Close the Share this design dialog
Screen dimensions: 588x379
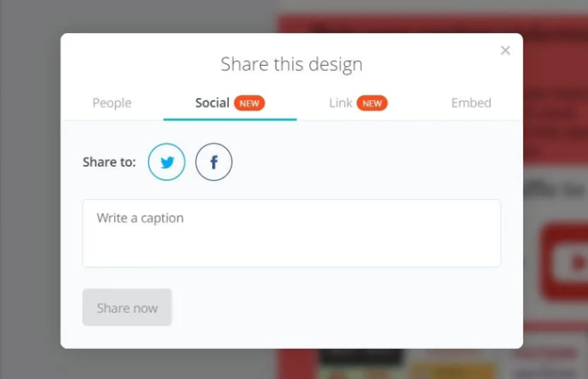pos(505,50)
